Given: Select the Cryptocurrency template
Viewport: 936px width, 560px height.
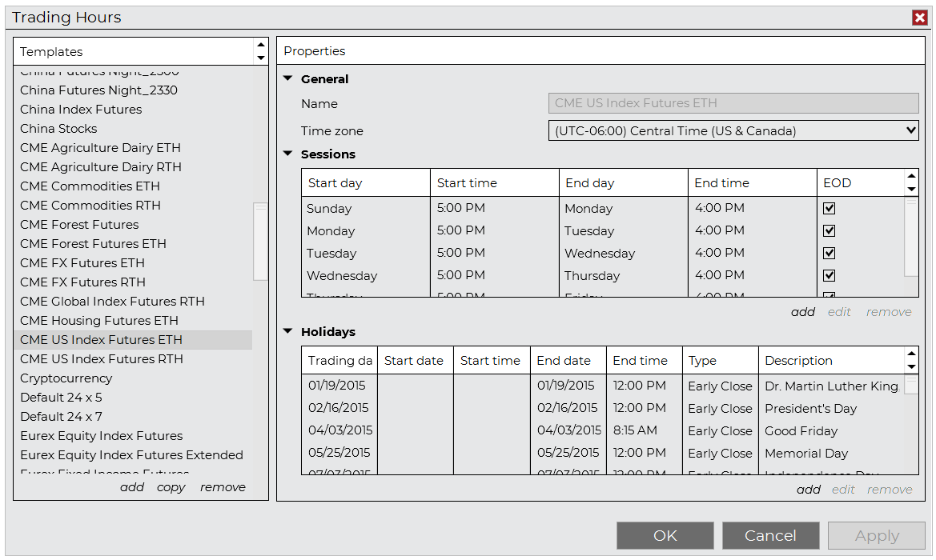Looking at the screenshot, I should pos(66,378).
